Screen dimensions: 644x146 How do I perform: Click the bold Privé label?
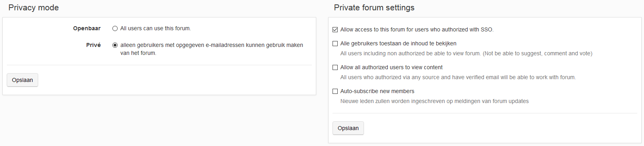[93, 45]
